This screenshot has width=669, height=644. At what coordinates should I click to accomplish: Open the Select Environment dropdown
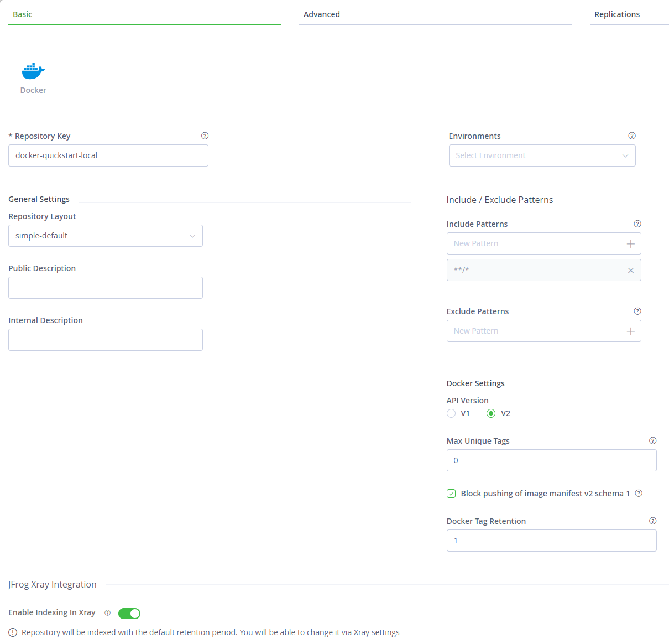542,156
